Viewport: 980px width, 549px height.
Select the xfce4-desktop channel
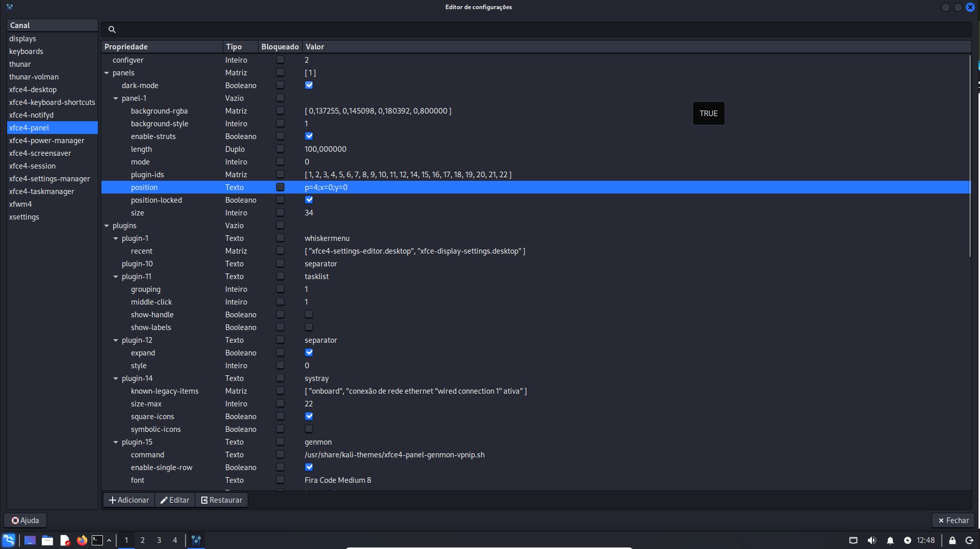click(x=33, y=90)
